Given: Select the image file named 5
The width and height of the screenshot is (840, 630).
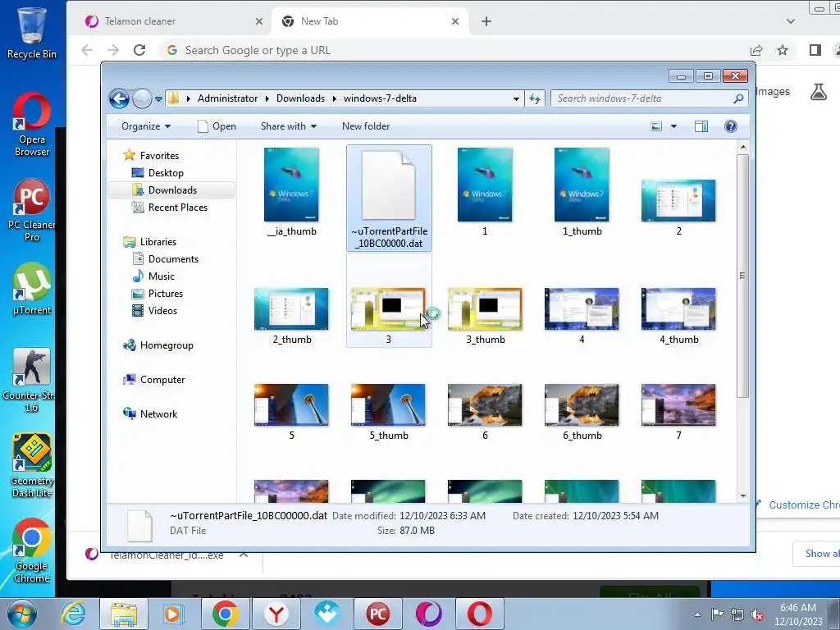Looking at the screenshot, I should click(292, 412).
